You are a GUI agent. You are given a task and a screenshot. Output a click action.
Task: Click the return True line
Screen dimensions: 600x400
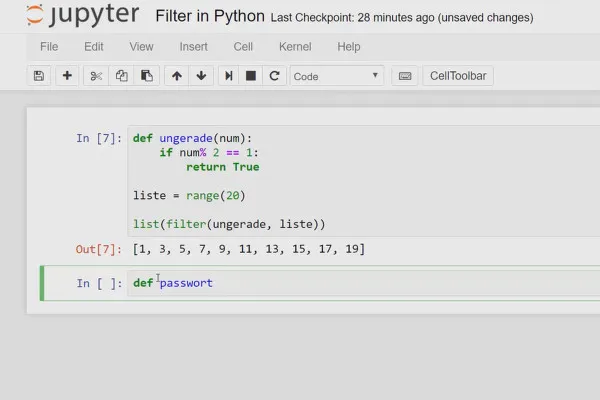click(223, 167)
